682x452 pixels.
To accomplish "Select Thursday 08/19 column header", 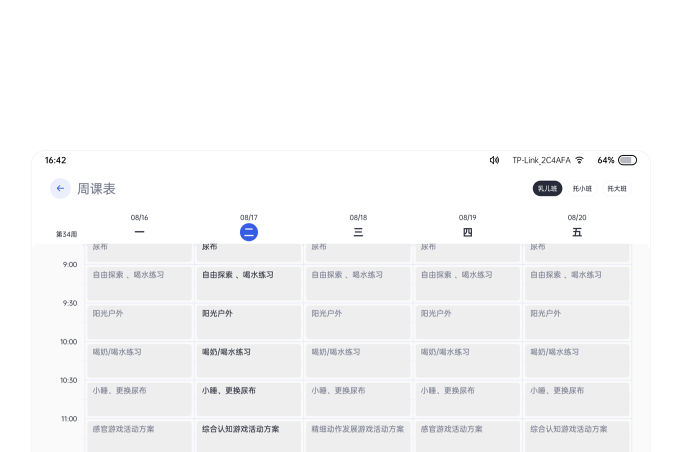I will (x=467, y=226).
